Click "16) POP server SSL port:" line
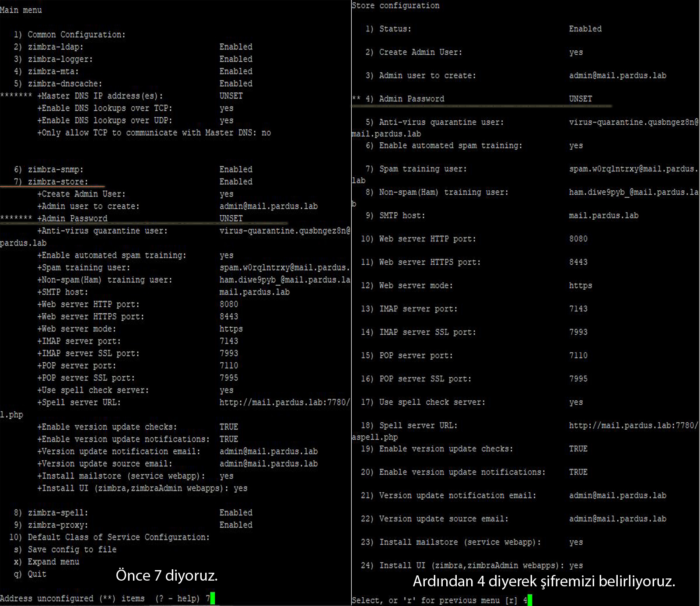The image size is (700, 606). pos(416,378)
